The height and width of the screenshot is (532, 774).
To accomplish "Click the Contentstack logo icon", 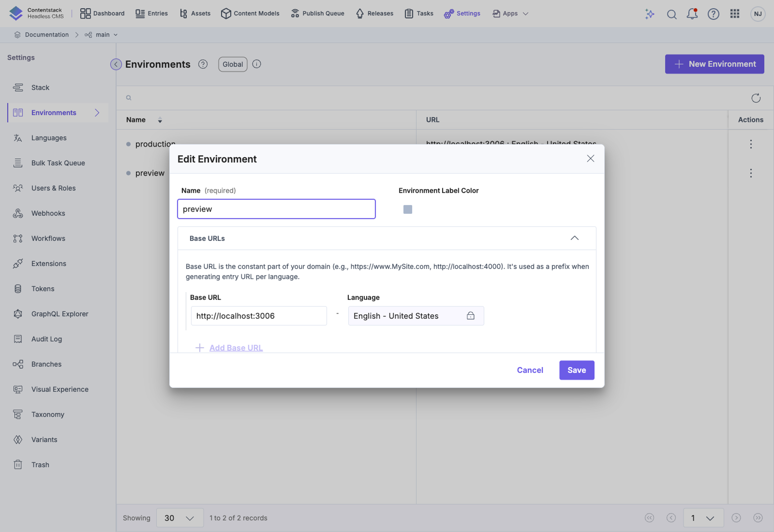I will coord(16,13).
